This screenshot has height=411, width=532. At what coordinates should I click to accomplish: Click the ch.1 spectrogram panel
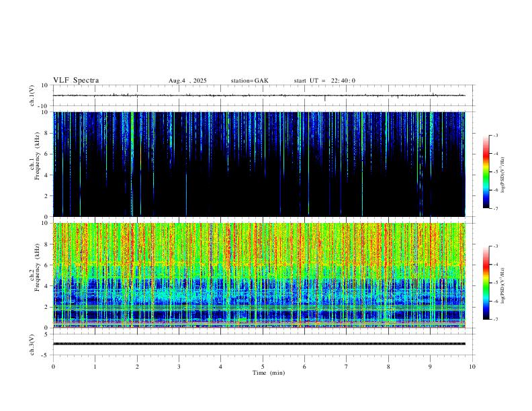click(259, 164)
